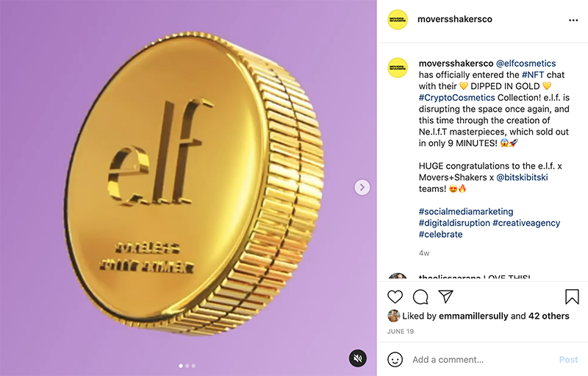The image size is (588, 376).
Task: Unmute the video with the speaker icon
Action: tap(357, 358)
